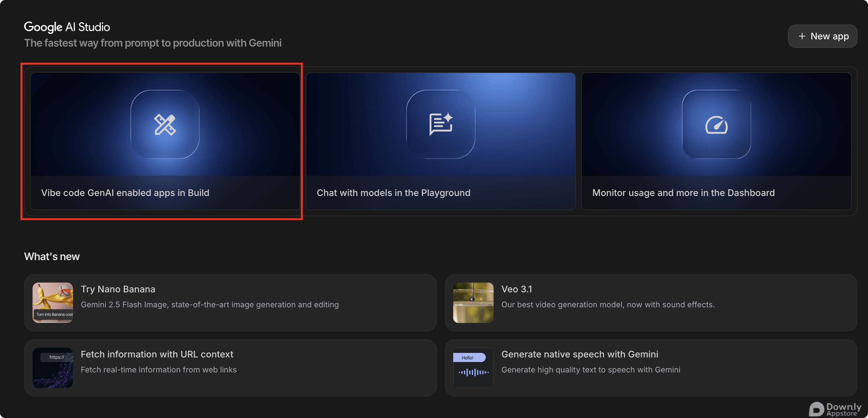Click the Playground chat sparkle icon
Viewport: 868px width, 418px height.
pos(441,125)
